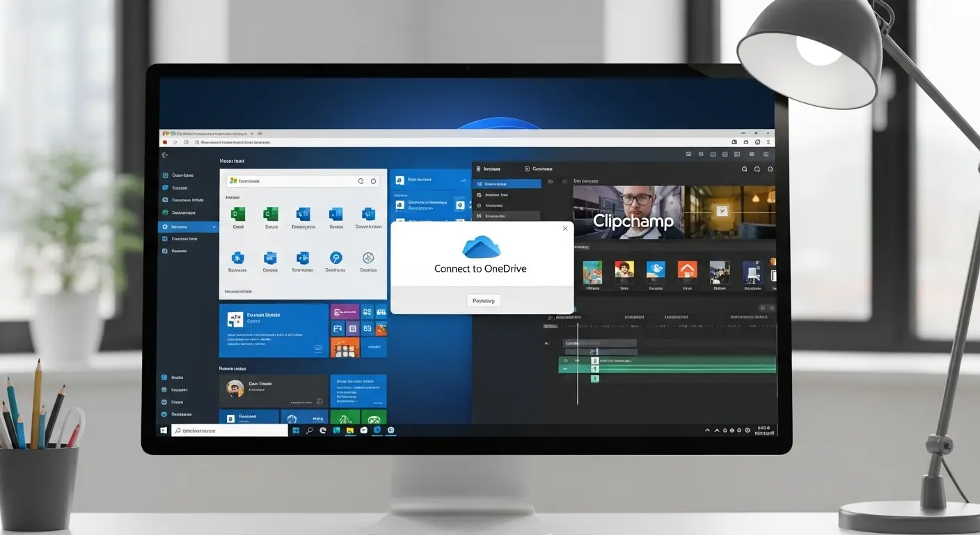The image size is (980, 535).
Task: Open the orange house template thumbnail in Clipchamp
Action: tap(687, 270)
